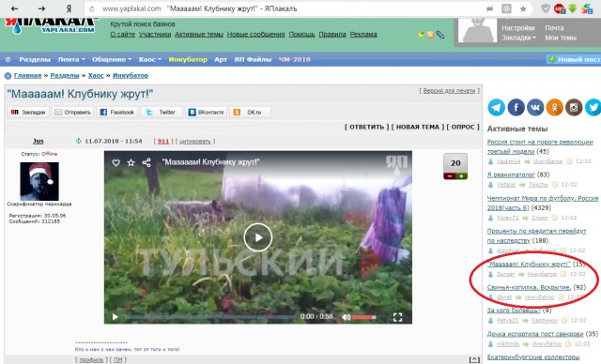Click the Хаос breadcrumb link

click(96, 75)
